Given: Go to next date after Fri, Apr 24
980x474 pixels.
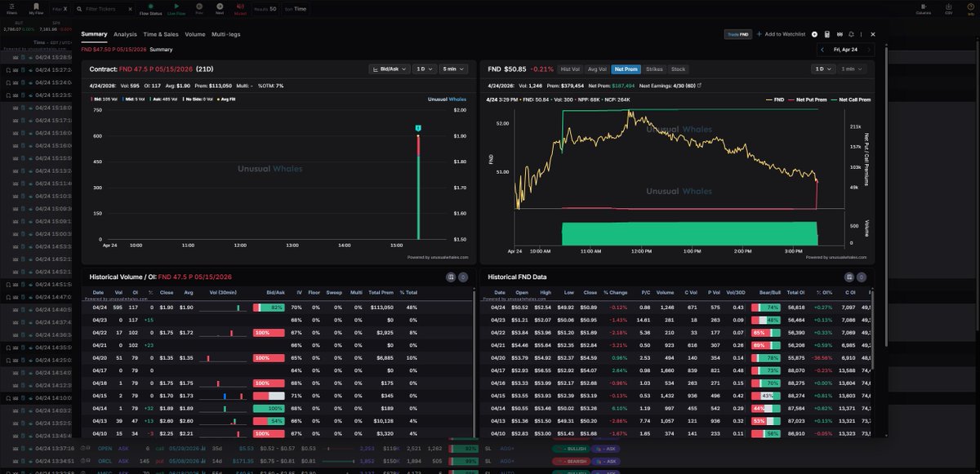Looking at the screenshot, I should point(870,49).
